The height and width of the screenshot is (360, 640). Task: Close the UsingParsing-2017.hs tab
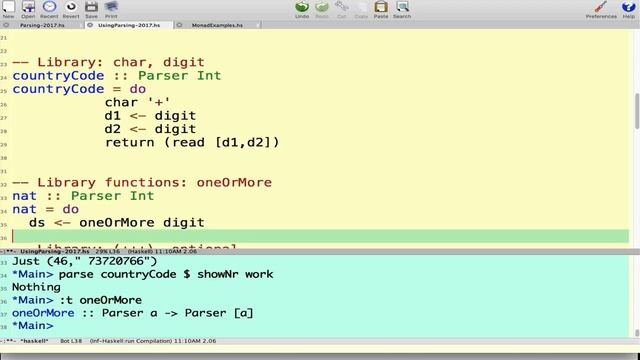(90, 25)
